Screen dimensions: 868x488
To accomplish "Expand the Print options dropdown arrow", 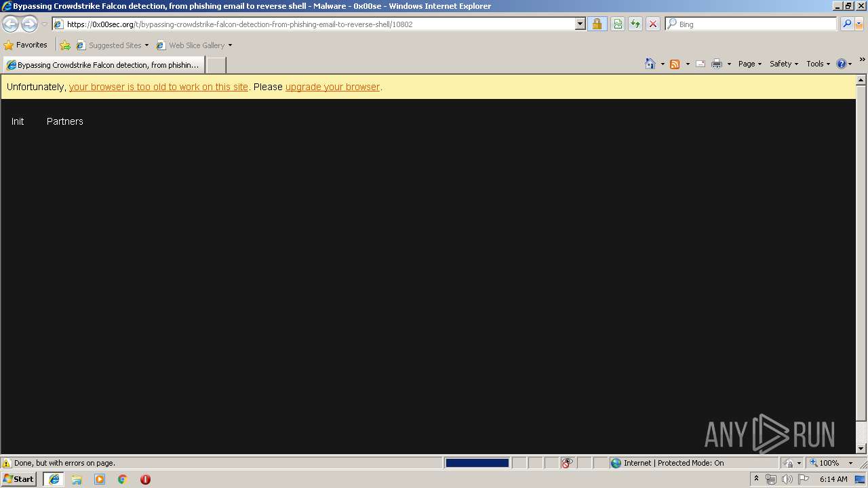I will pyautogui.click(x=729, y=64).
